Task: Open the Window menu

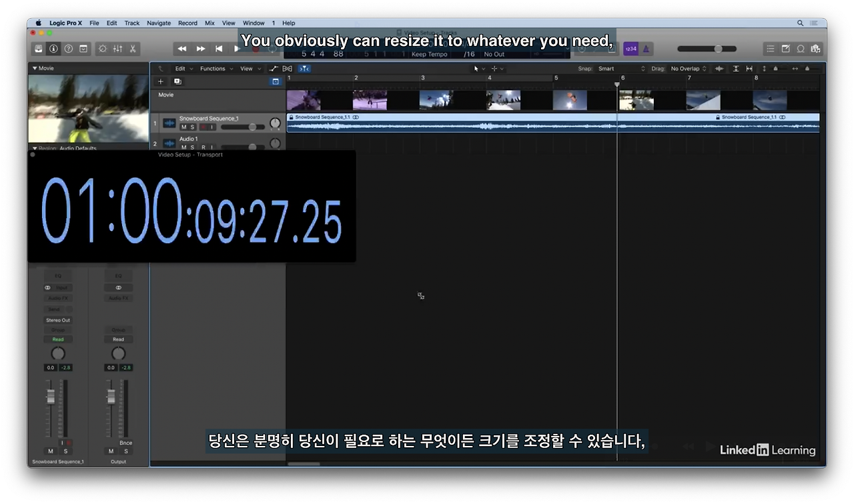Action: click(254, 23)
